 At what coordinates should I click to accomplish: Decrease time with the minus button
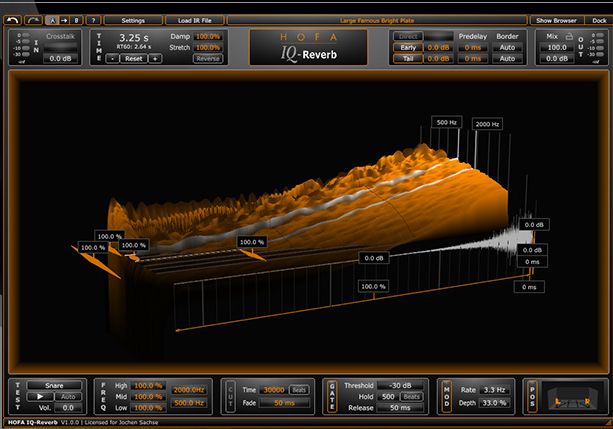click(113, 59)
